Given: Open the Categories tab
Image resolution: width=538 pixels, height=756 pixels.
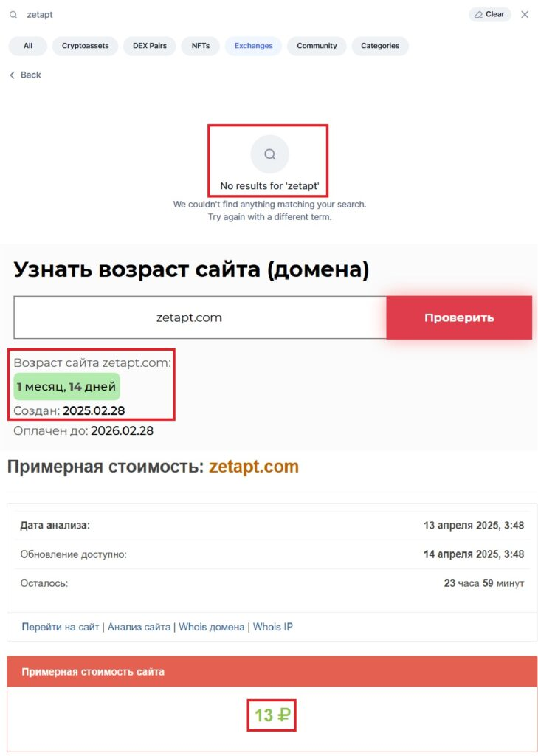Looking at the screenshot, I should [x=380, y=46].
